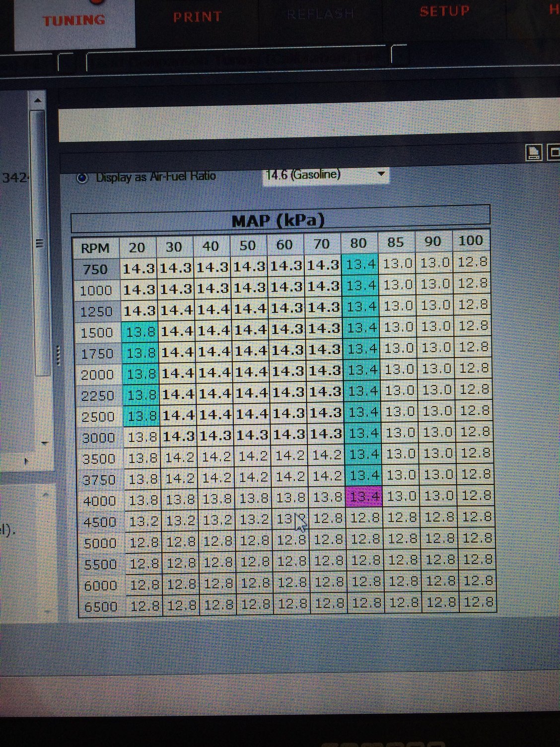Select the Display as Air-Fuel Ratio radio button
The height and width of the screenshot is (747, 560).
82,177
